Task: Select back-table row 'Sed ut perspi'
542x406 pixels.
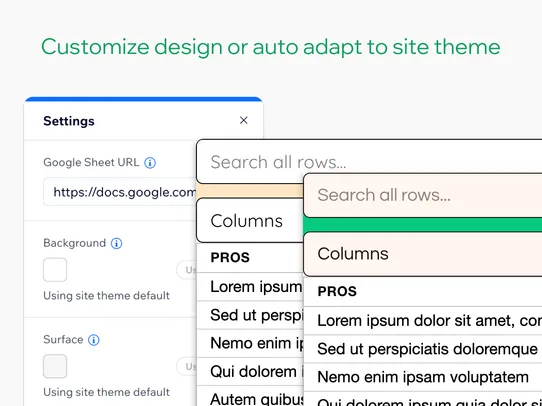Action: tap(250, 315)
